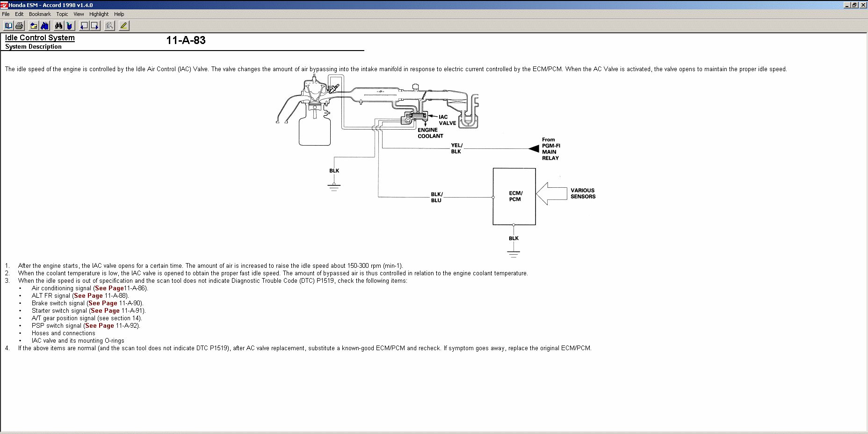The image size is (868, 434).
Task: Follow See Page link for Brake switch signal
Action: pyautogui.click(x=103, y=303)
